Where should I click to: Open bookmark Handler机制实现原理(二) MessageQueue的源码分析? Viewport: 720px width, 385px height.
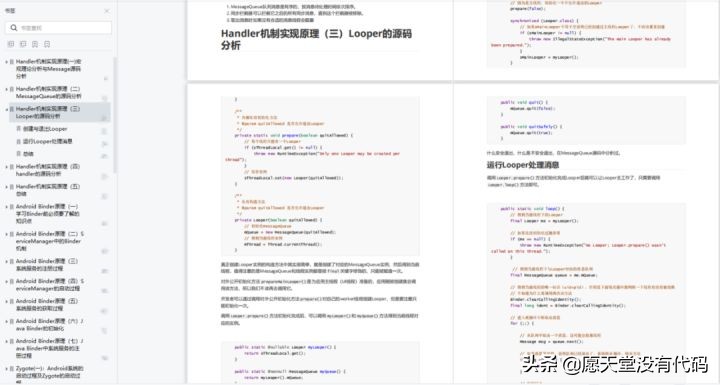49,92
